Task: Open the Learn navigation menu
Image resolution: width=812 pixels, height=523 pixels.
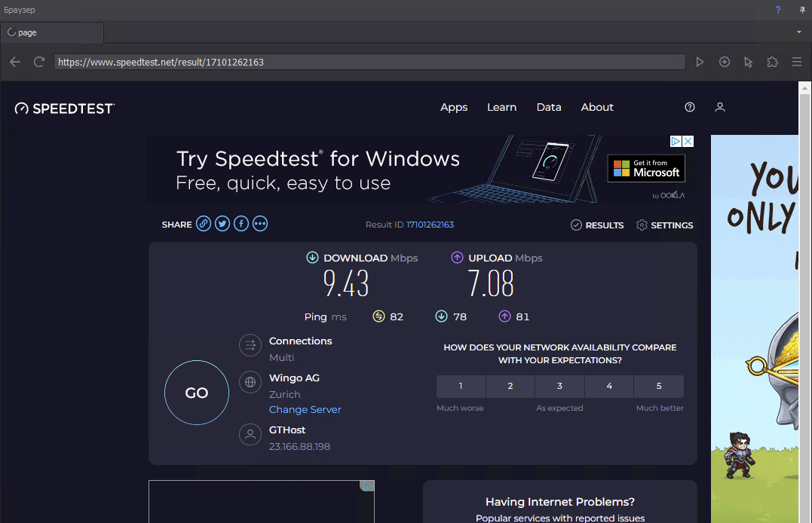Action: [501, 107]
